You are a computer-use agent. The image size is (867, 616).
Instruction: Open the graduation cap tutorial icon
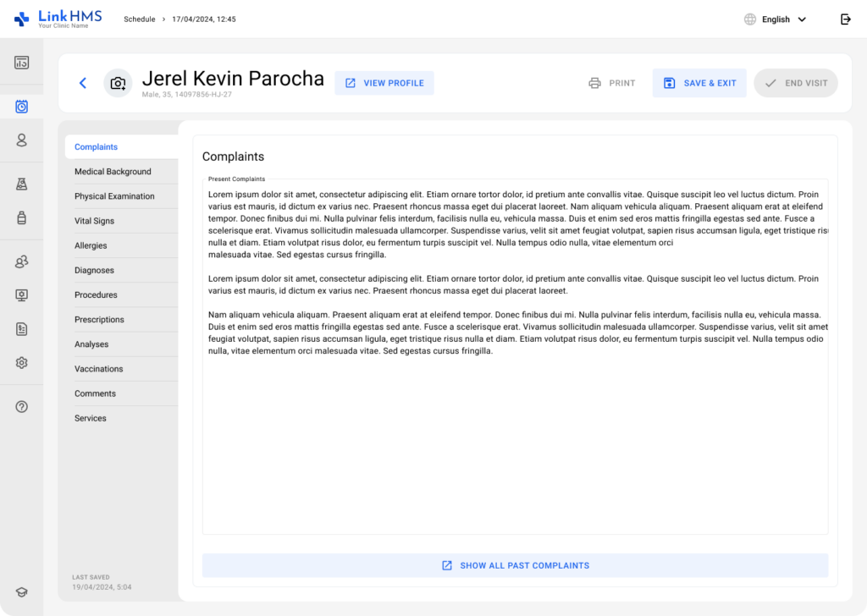pyautogui.click(x=21, y=592)
